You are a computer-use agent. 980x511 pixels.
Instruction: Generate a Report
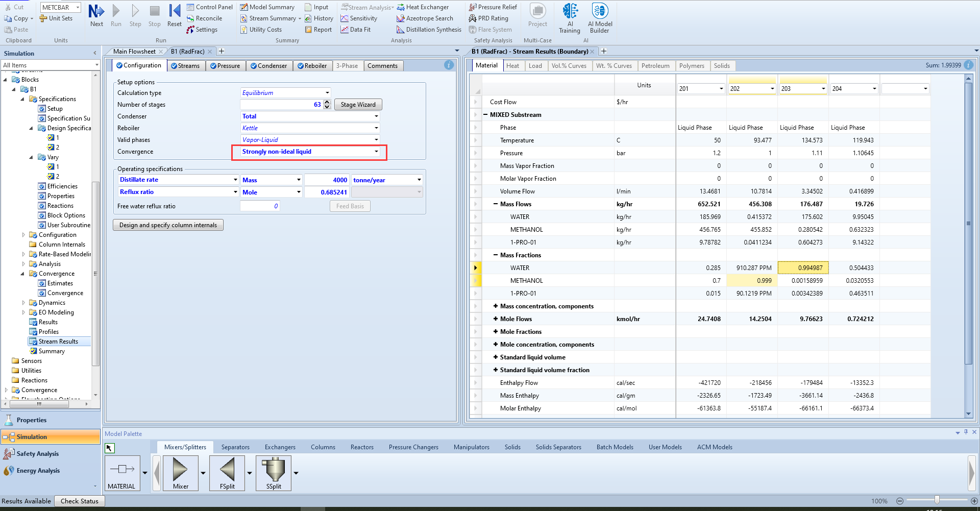[318, 30]
